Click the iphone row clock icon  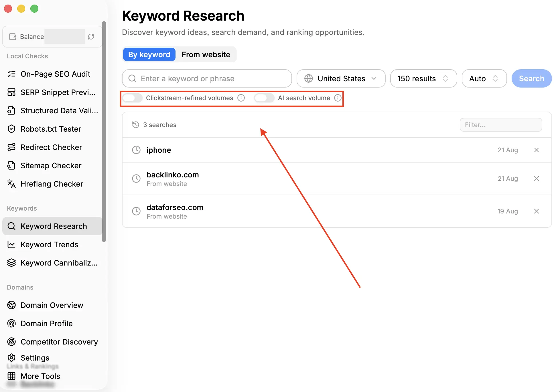click(136, 150)
